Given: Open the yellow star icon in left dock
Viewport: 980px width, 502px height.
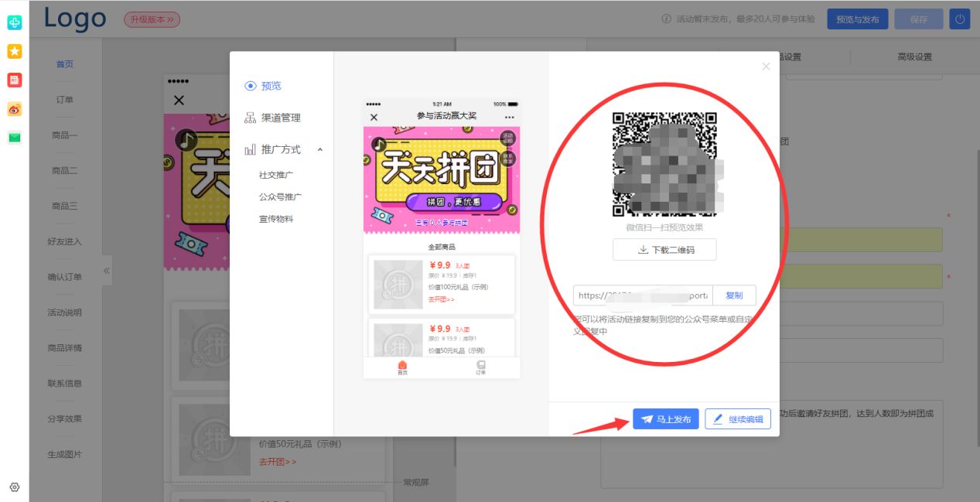Looking at the screenshot, I should tap(14, 51).
